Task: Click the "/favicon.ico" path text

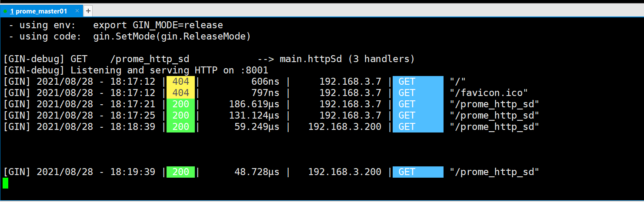Action: point(489,93)
